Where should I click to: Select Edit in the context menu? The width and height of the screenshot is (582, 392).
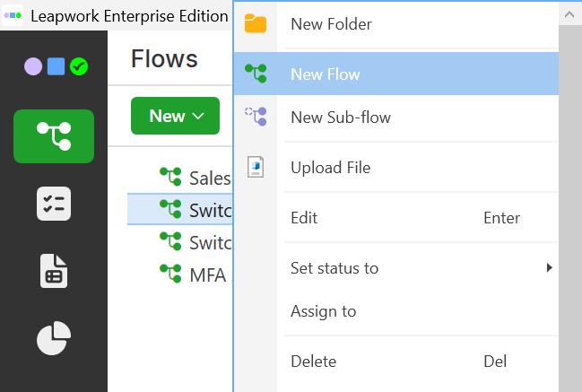[304, 218]
